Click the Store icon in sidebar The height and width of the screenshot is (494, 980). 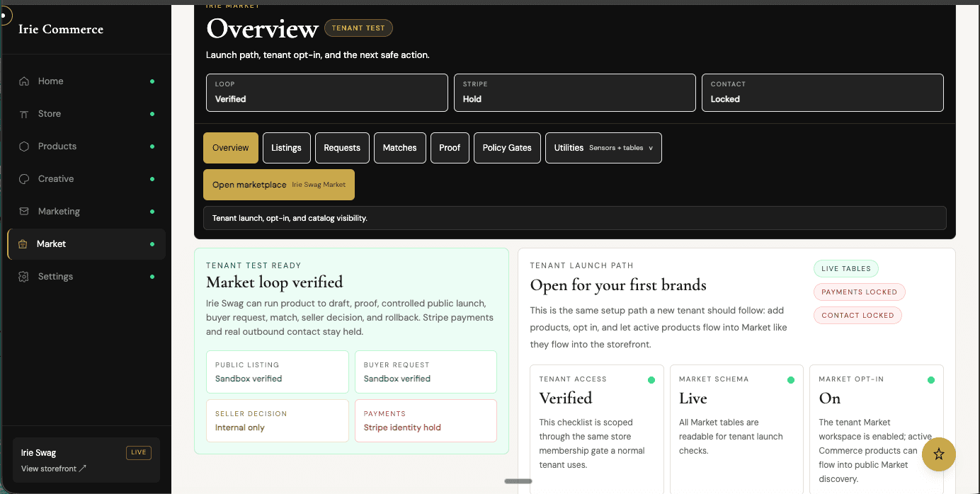24,114
